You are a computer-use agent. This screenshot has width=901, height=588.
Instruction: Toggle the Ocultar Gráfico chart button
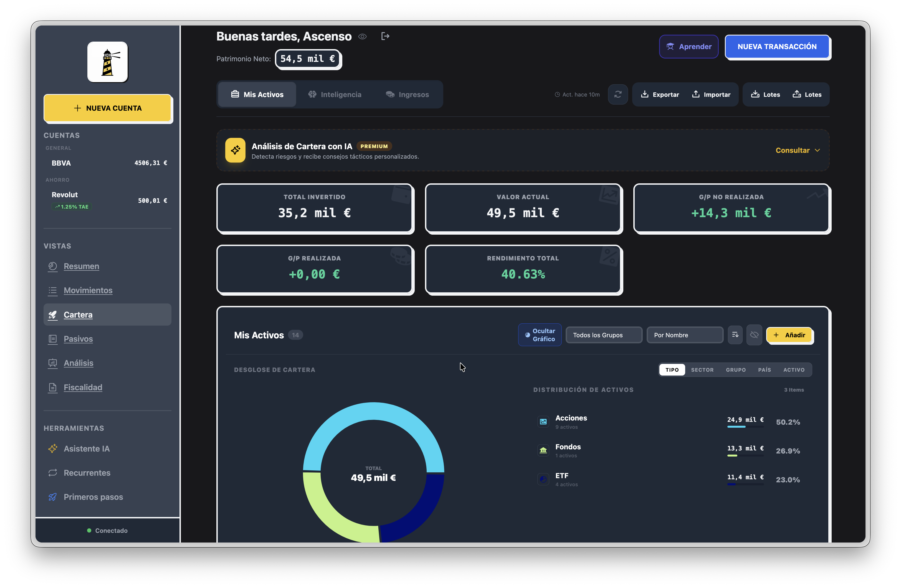[540, 335]
